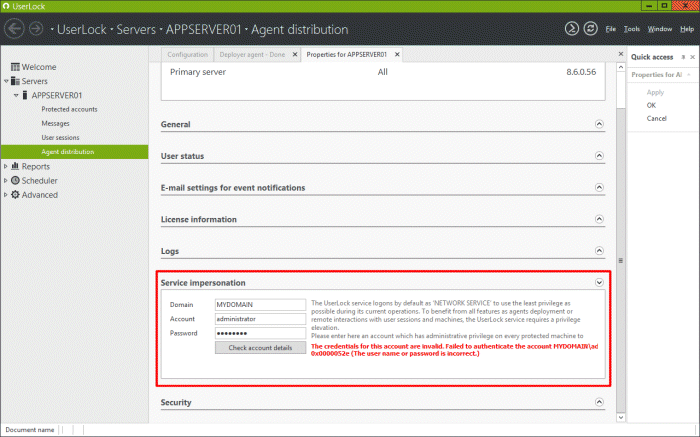Click the Reports chart icon
Screen dimensions: 700x437
point(15,166)
